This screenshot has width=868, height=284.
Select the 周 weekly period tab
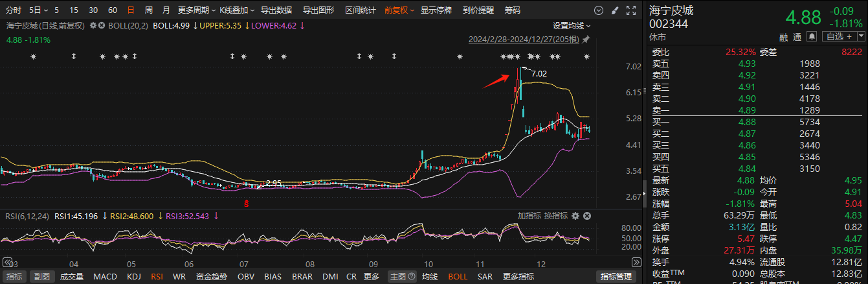click(x=149, y=10)
